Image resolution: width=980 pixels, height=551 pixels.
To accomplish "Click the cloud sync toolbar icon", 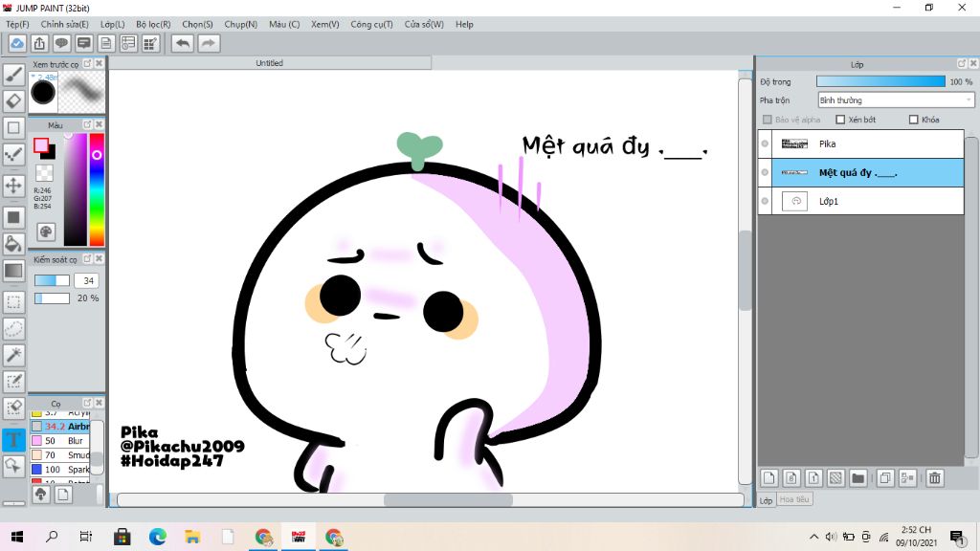I will pos(17,43).
